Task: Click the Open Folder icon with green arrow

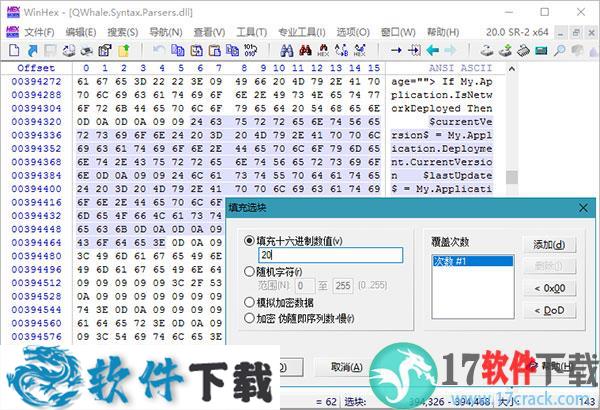Action: [x=124, y=50]
